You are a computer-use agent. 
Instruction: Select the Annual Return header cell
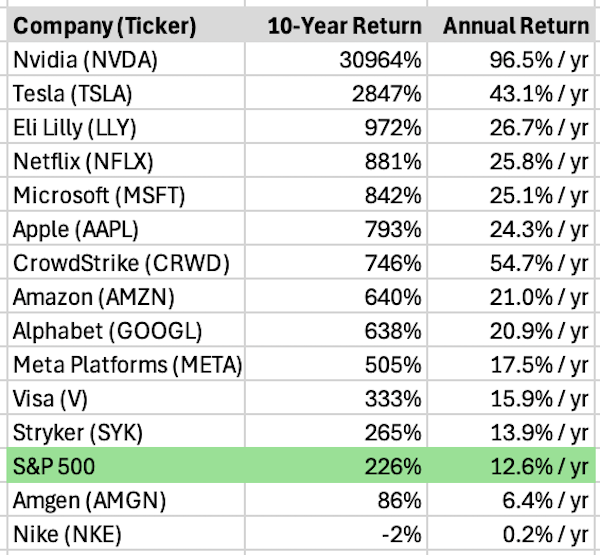[x=516, y=23]
